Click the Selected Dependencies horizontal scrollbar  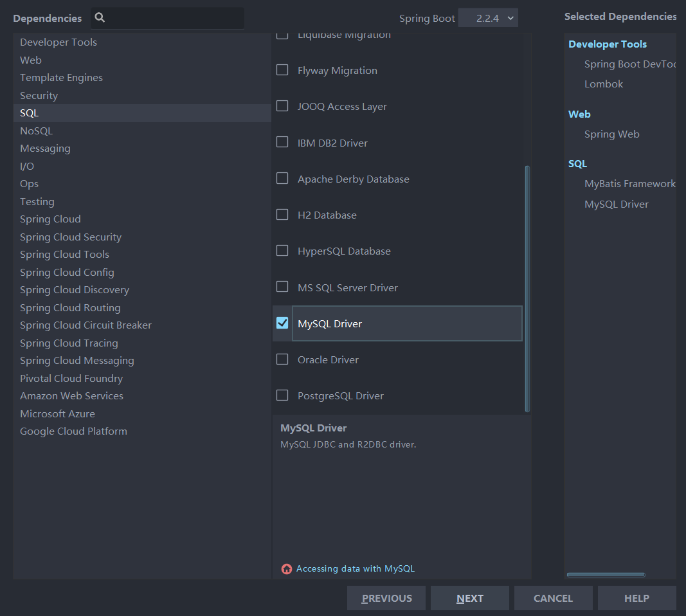(606, 575)
